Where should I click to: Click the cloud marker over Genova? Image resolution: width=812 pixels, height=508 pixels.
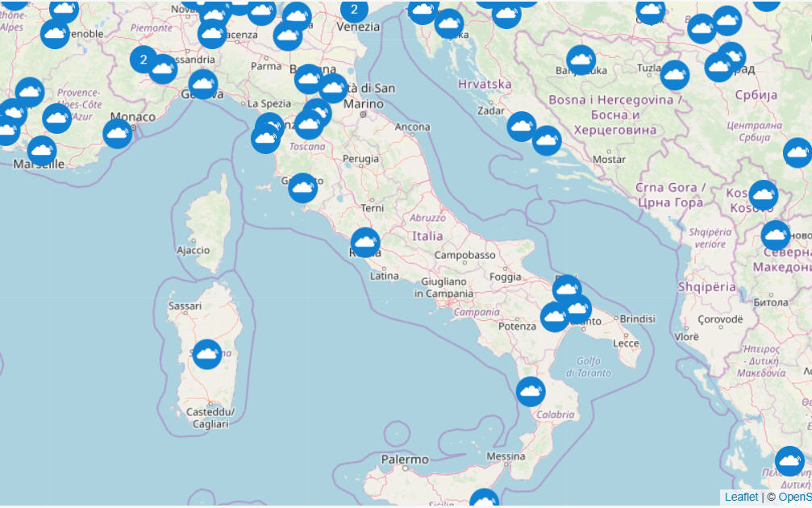203,84
